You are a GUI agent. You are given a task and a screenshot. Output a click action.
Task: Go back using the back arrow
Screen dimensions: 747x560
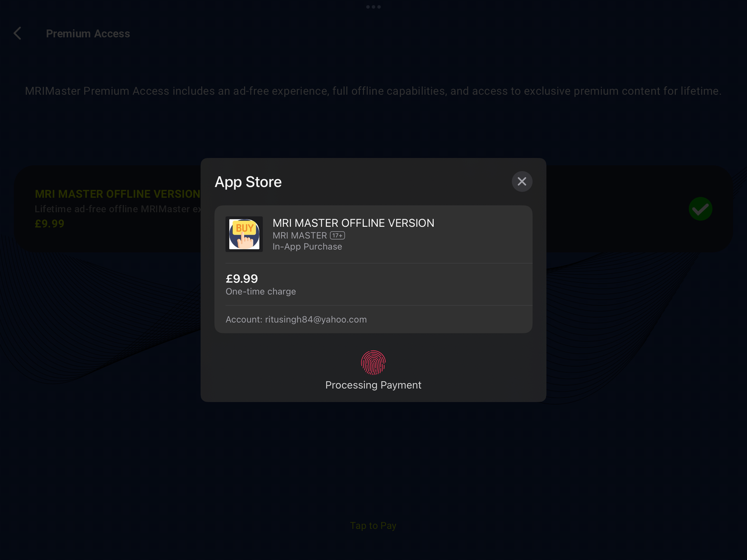(17, 34)
